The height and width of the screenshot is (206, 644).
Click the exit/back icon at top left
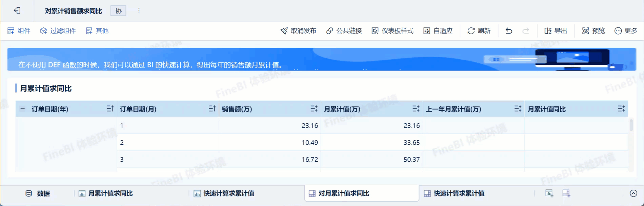pyautogui.click(x=17, y=11)
